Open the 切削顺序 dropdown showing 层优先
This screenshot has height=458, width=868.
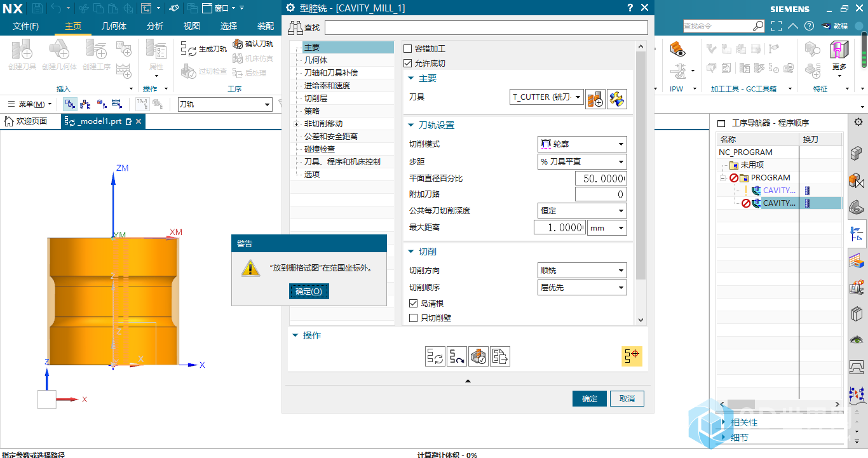(x=582, y=288)
